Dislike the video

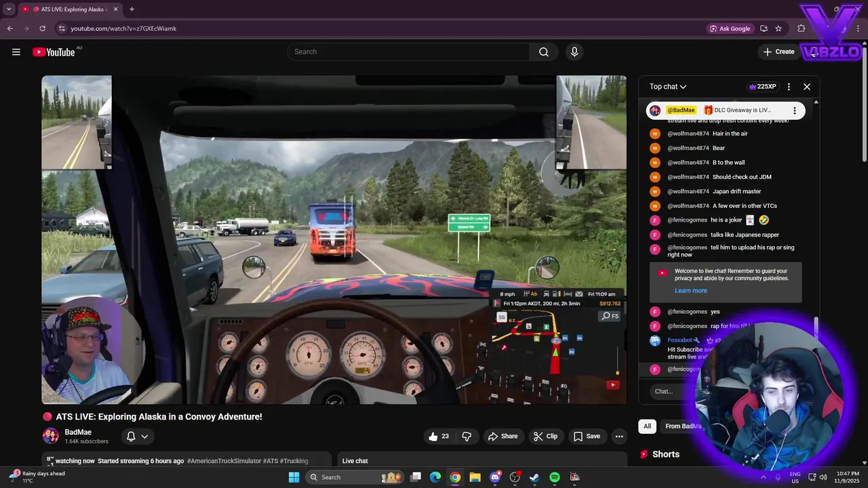[467, 436]
